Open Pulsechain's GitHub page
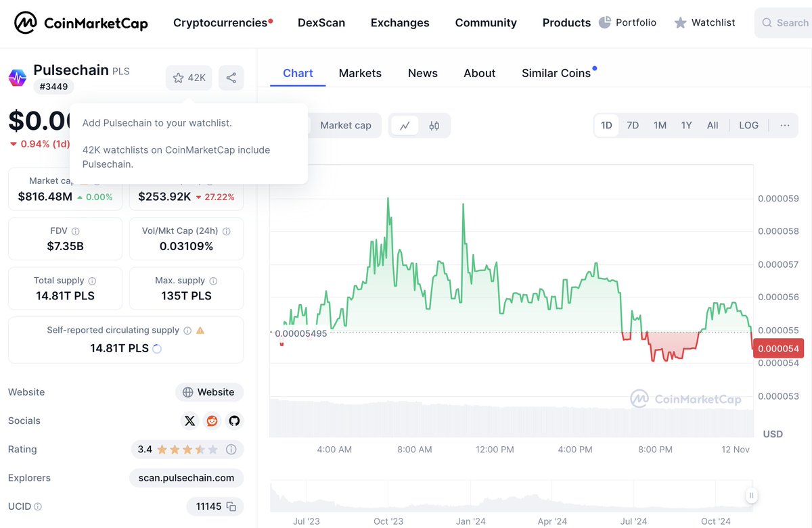 (x=234, y=421)
